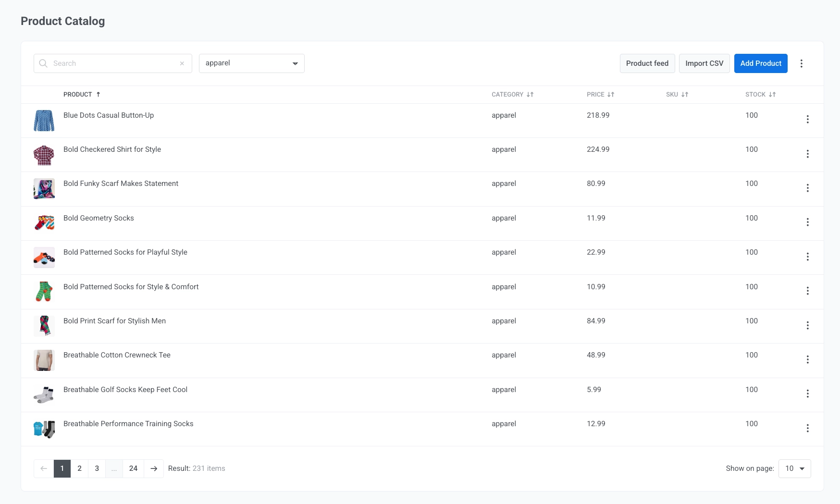Open row menu for Bold Patterned Socks for Playful Style
The image size is (840, 504).
pos(807,257)
